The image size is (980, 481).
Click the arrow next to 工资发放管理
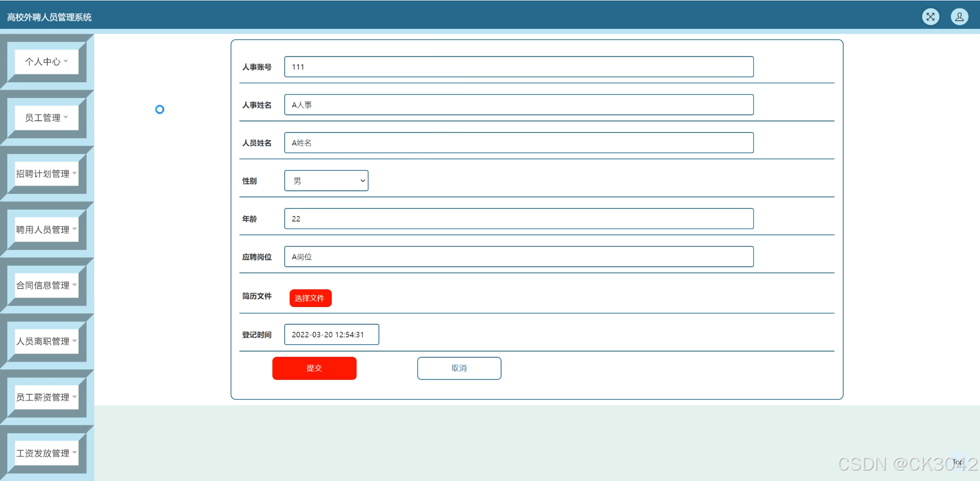coord(74,453)
